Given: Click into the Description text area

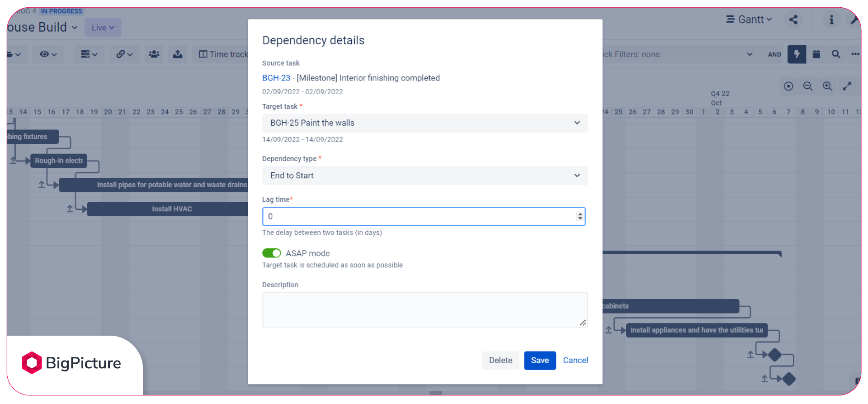Looking at the screenshot, I should pyautogui.click(x=425, y=310).
